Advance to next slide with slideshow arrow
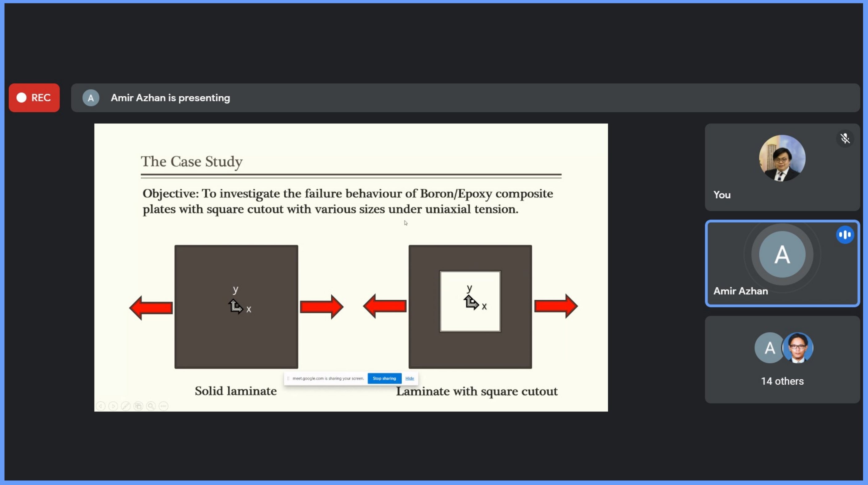 pyautogui.click(x=113, y=406)
